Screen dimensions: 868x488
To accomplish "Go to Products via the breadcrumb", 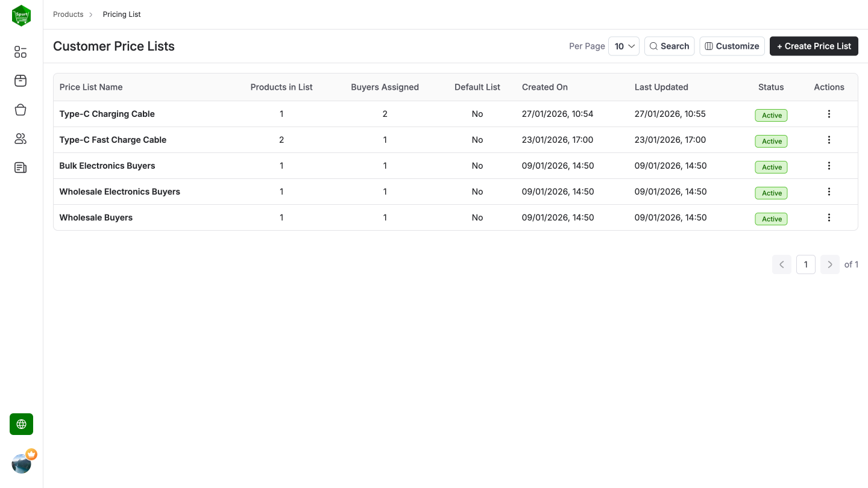I will pyautogui.click(x=68, y=14).
